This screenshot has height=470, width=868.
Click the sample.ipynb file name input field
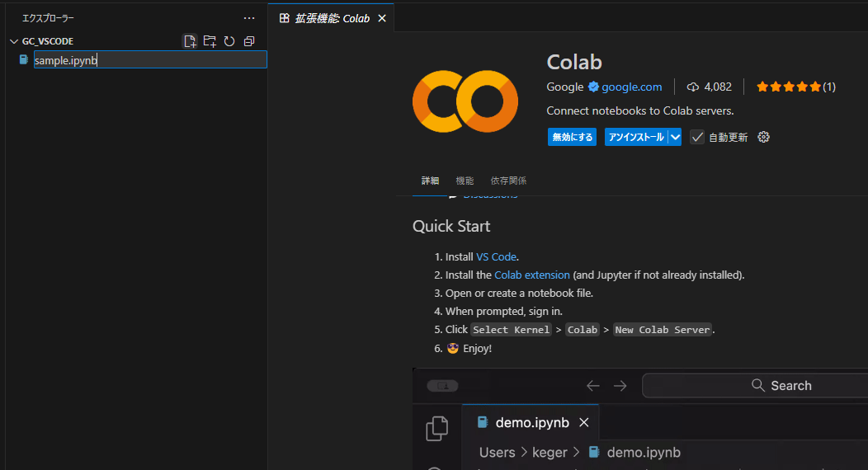click(x=150, y=59)
